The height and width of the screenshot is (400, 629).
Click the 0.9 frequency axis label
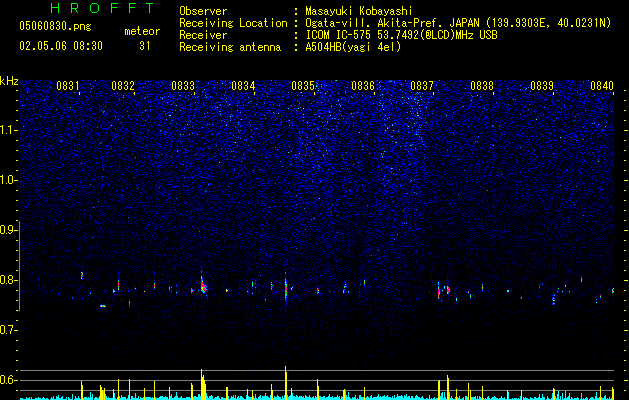click(x=8, y=230)
